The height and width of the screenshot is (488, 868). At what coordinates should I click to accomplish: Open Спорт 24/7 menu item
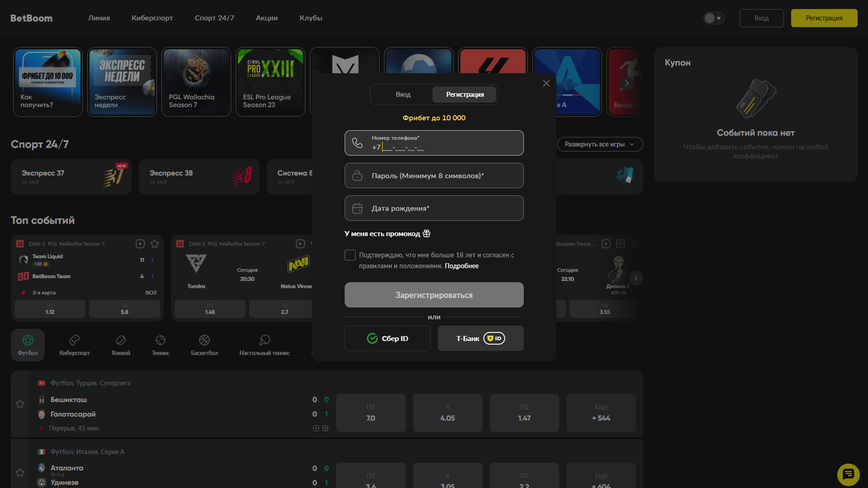tap(214, 18)
